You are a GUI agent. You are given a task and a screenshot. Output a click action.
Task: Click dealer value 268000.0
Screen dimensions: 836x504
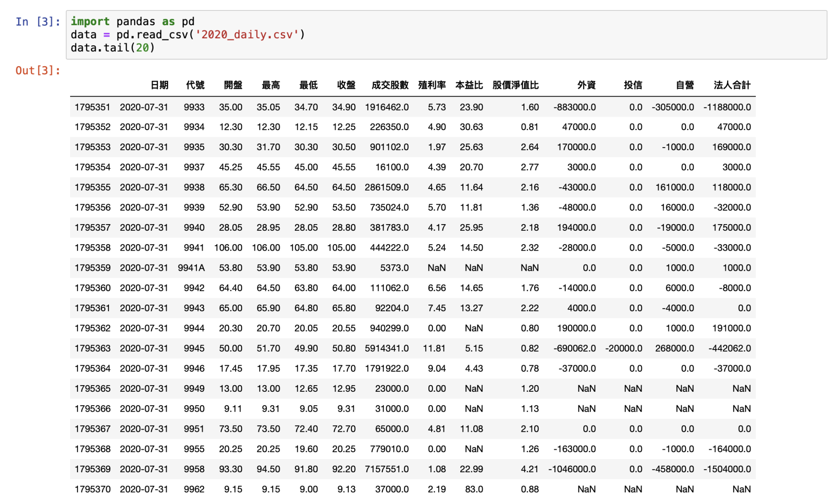point(674,349)
